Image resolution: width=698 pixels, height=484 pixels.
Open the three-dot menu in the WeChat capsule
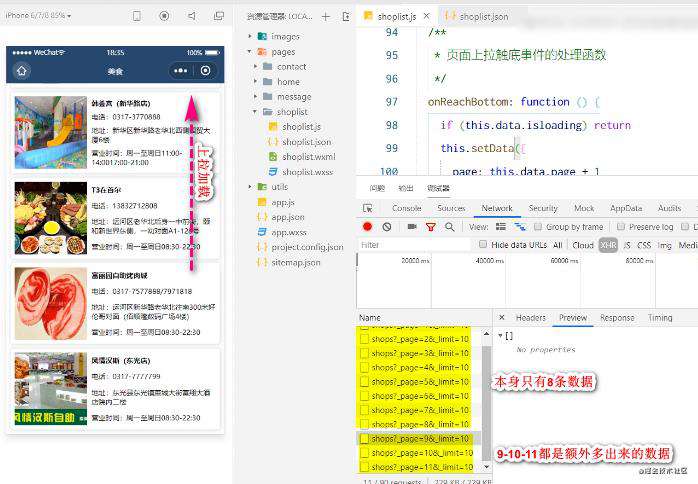tap(181, 71)
